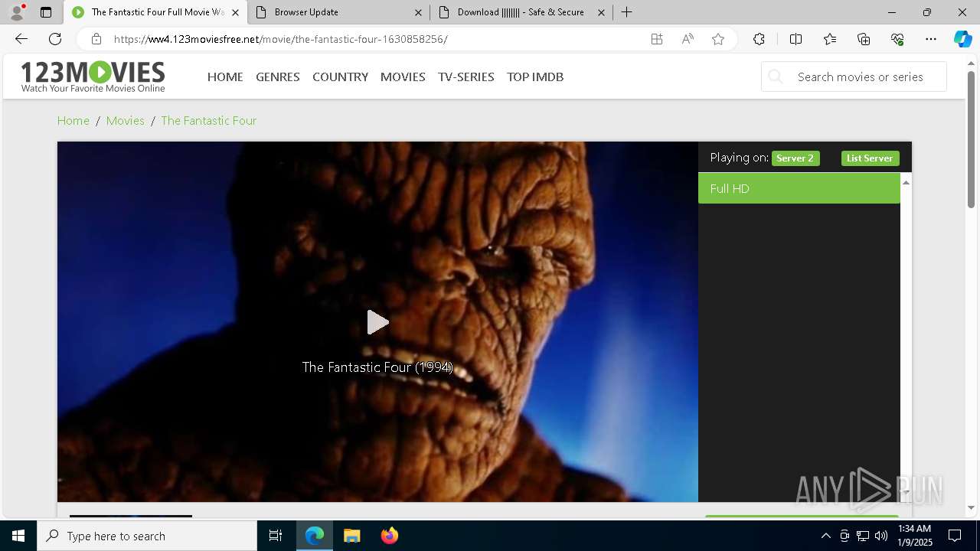Open the List Server button

pos(870,158)
